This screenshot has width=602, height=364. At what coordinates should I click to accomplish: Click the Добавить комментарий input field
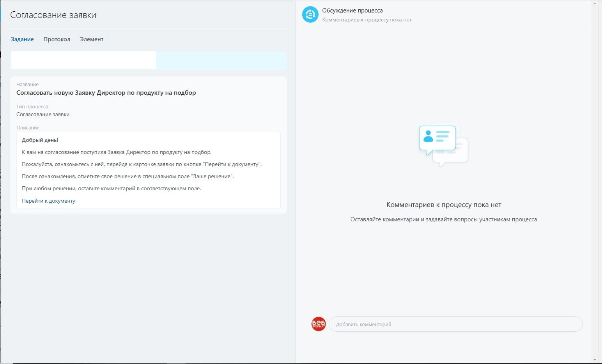[455, 324]
